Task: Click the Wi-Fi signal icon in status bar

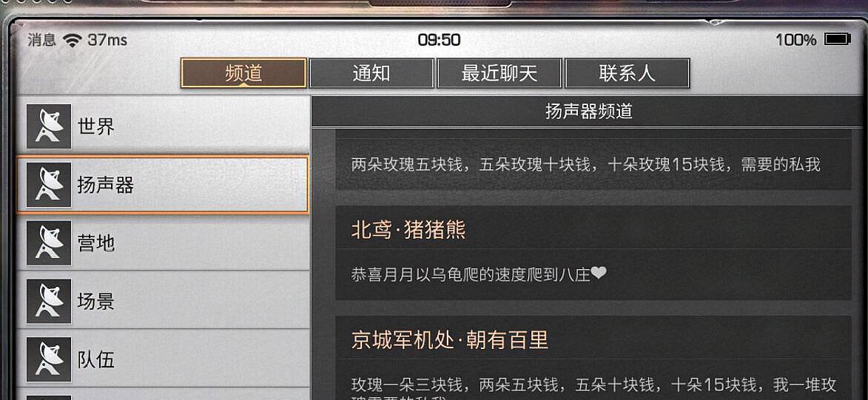Action: pyautogui.click(x=72, y=40)
